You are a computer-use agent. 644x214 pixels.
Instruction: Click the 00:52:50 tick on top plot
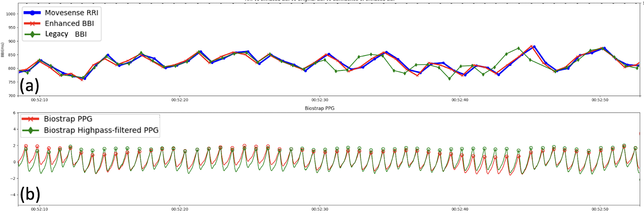[600, 100]
